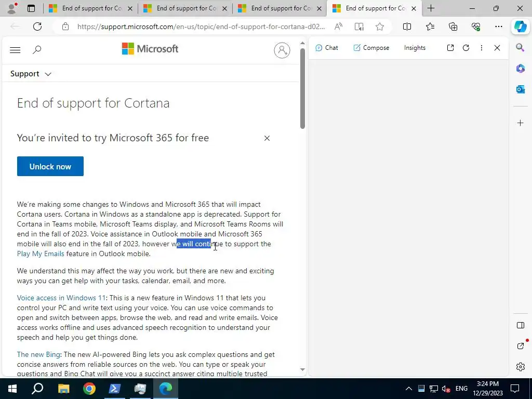
Task: Open the tab actions menu icon
Action: 31,8
